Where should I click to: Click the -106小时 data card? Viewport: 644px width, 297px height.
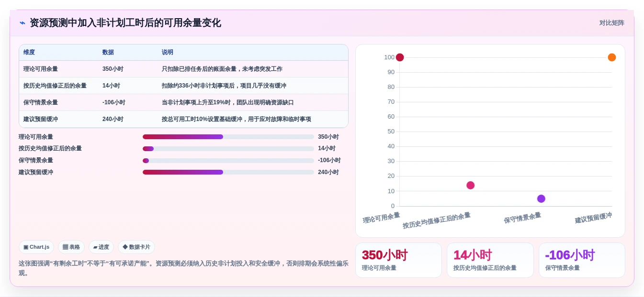click(x=582, y=260)
